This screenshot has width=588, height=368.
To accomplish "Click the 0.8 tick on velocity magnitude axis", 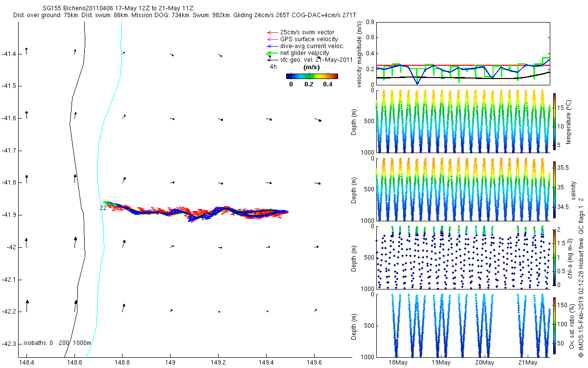I will (x=369, y=22).
